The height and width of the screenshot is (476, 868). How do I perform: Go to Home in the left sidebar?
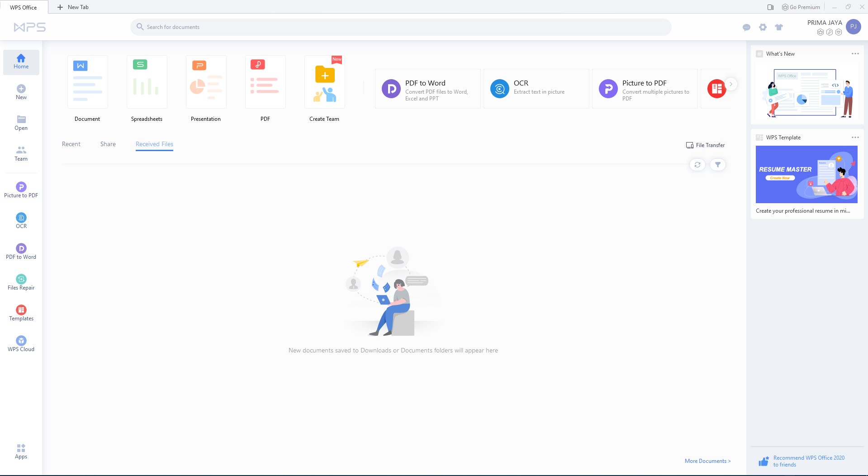click(x=21, y=62)
